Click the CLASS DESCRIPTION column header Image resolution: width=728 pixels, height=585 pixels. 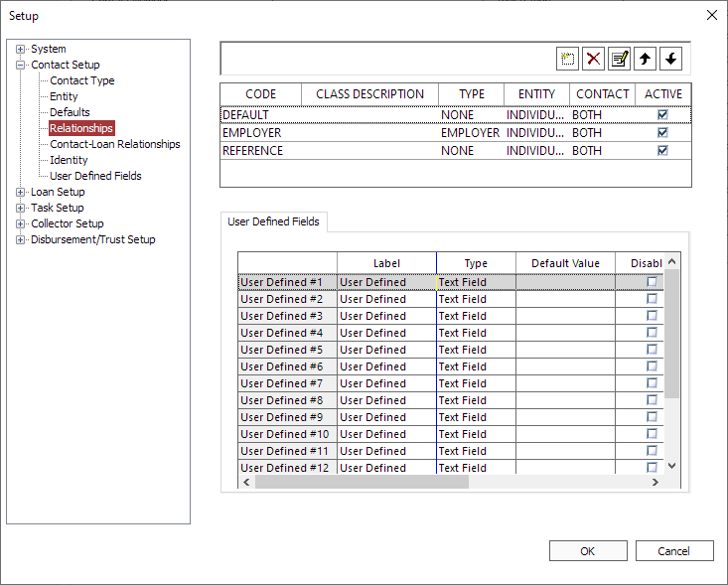click(369, 94)
